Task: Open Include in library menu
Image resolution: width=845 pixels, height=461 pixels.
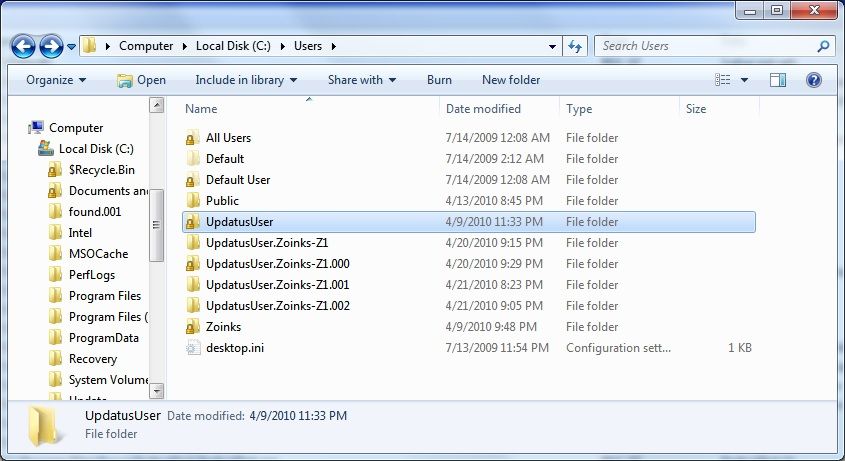Action: [x=246, y=80]
